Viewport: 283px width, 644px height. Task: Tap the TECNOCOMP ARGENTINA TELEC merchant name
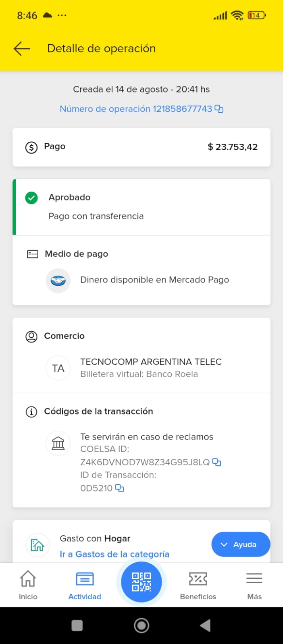(151, 362)
